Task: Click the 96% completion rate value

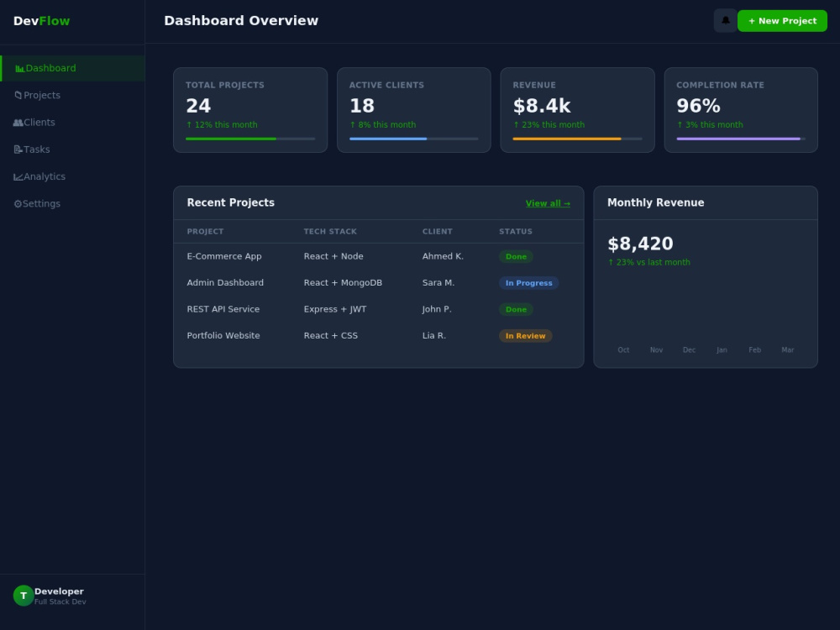Action: coord(698,106)
